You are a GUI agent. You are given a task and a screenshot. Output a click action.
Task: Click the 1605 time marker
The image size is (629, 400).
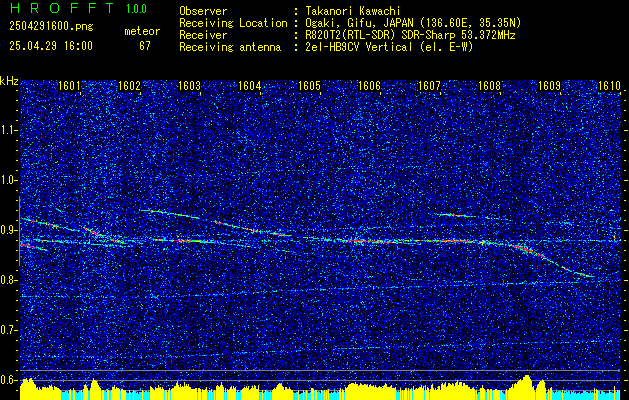click(309, 85)
